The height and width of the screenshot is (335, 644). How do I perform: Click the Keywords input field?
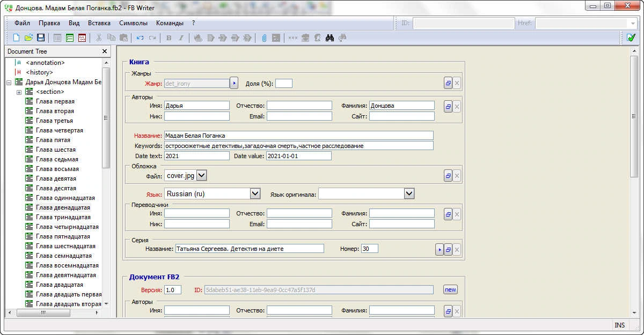point(299,146)
